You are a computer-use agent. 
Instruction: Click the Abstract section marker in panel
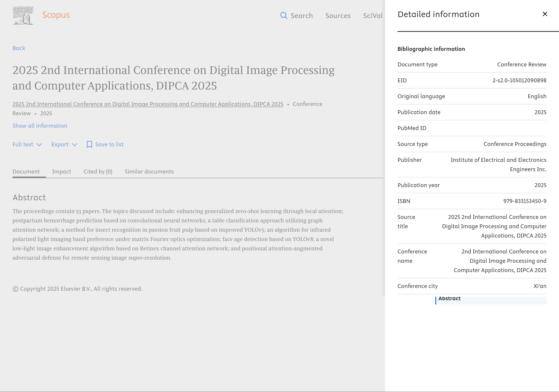click(449, 299)
